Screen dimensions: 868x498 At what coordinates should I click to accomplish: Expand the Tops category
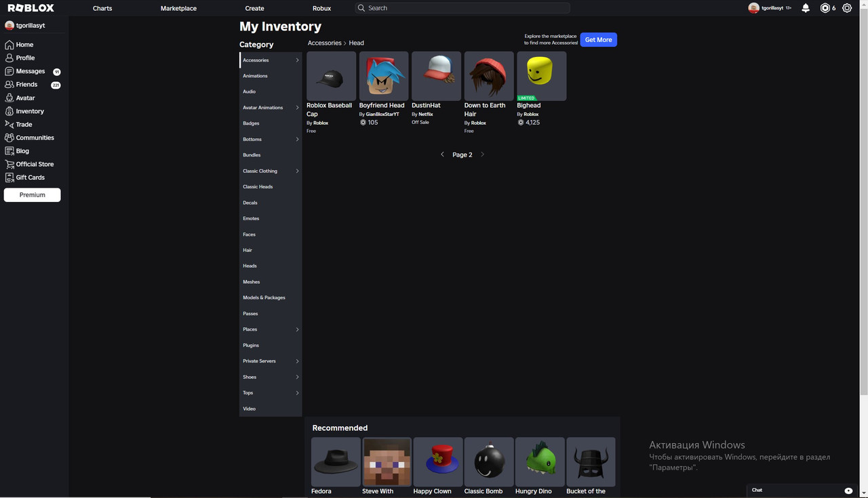point(297,393)
